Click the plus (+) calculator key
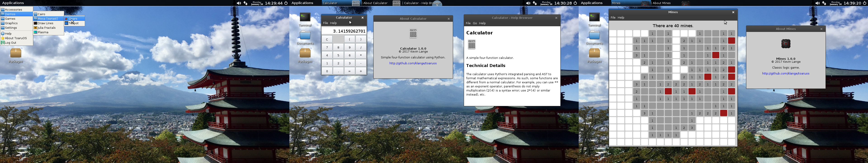 (361, 71)
